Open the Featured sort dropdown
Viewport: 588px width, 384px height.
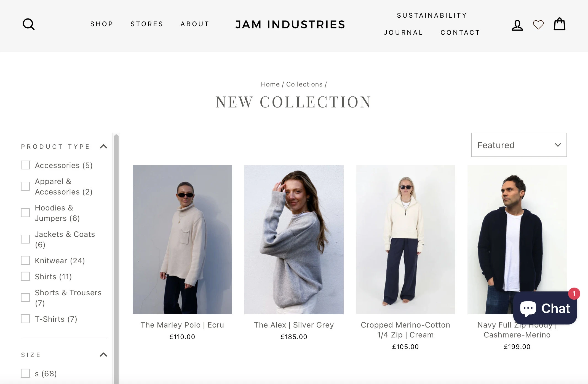point(519,145)
